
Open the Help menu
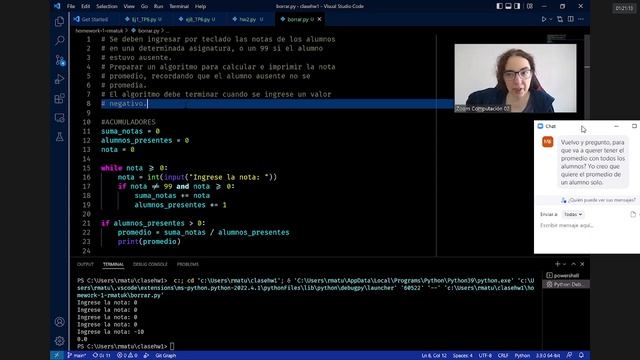pyautogui.click(x=200, y=6)
